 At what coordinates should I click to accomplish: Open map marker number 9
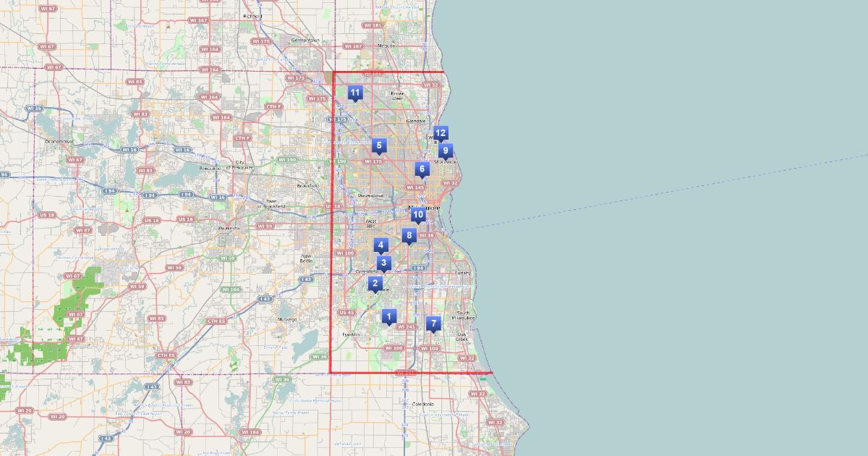[x=446, y=151]
